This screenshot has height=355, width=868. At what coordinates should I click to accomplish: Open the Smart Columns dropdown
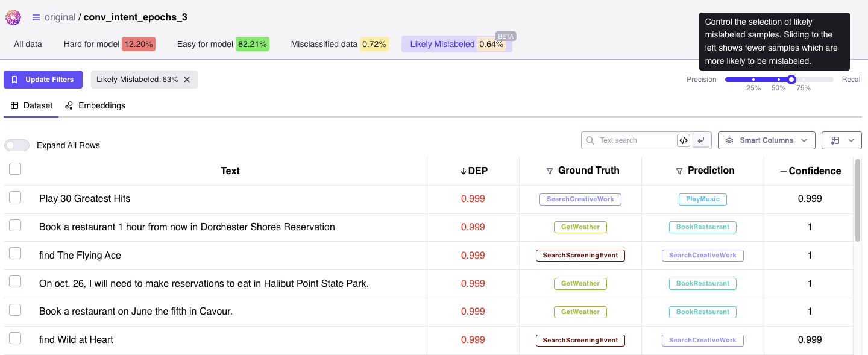pyautogui.click(x=766, y=140)
